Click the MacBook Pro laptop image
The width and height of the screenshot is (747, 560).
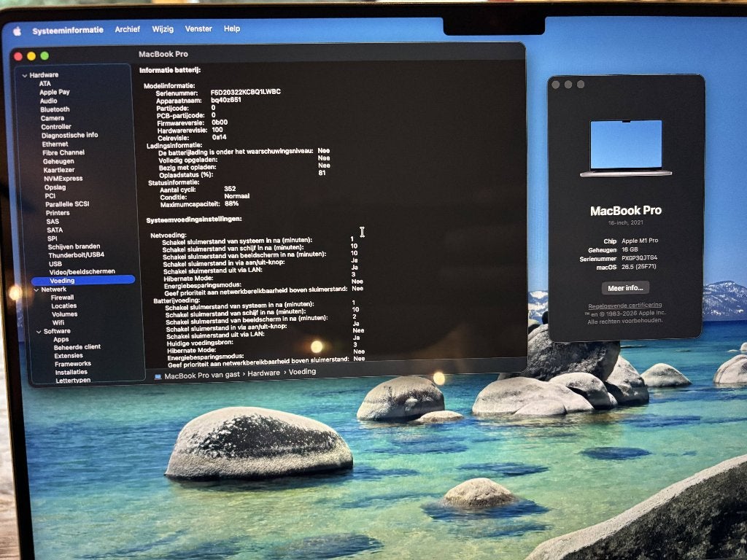[x=625, y=148]
